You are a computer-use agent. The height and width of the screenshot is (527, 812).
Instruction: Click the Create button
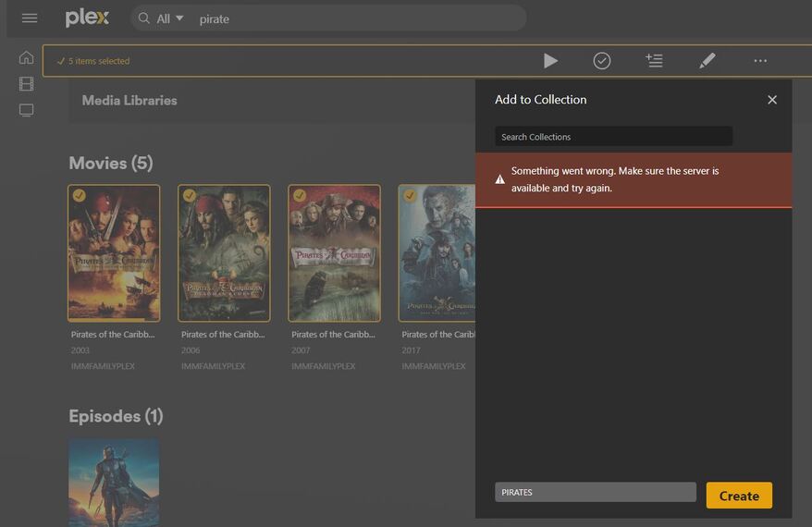(x=739, y=496)
